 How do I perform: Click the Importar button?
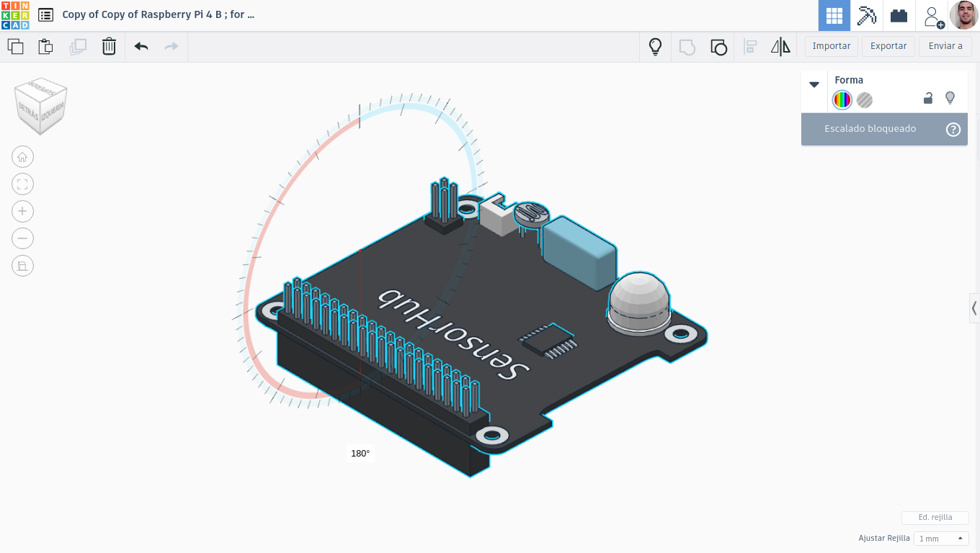(832, 46)
